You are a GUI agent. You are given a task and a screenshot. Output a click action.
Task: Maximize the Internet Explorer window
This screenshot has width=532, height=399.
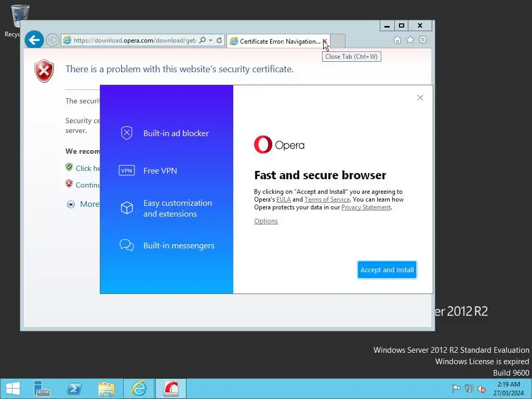(402, 25)
